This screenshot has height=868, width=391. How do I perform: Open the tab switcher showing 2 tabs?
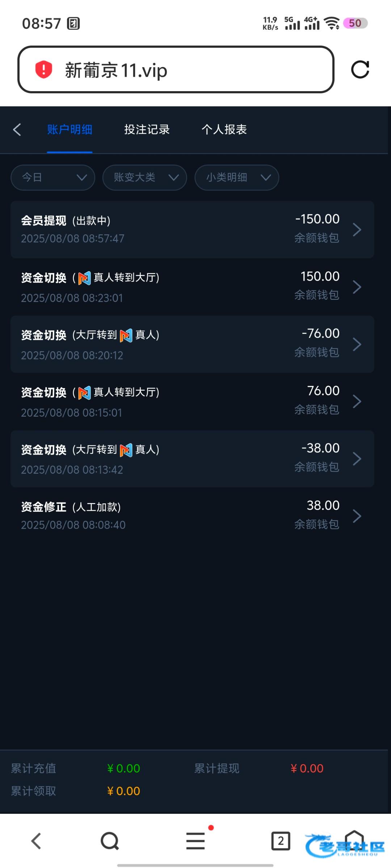tap(281, 841)
